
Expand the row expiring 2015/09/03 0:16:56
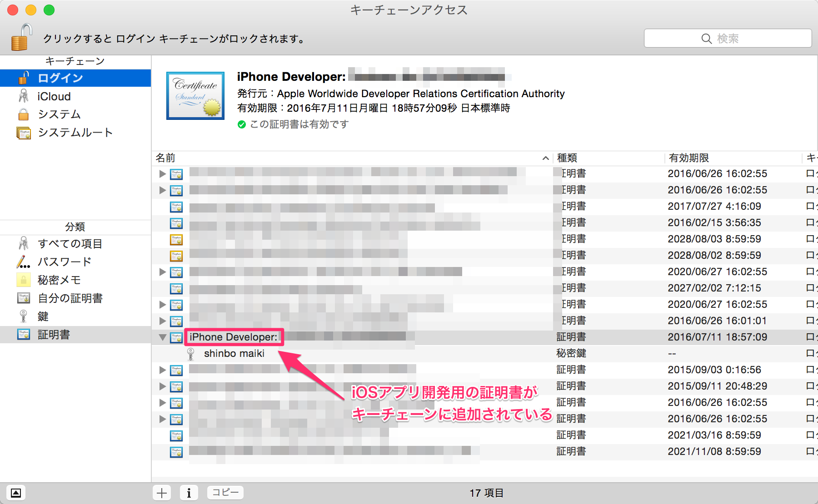162,370
